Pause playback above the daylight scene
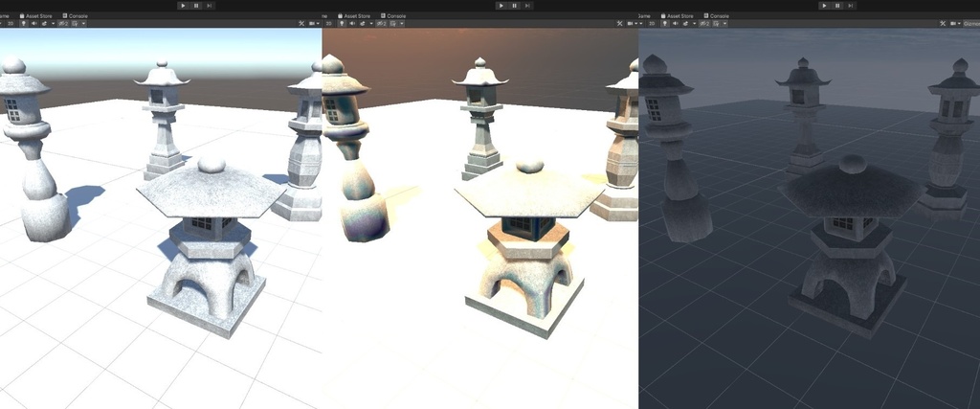Viewport: 980px width, 409px height. coord(196,6)
